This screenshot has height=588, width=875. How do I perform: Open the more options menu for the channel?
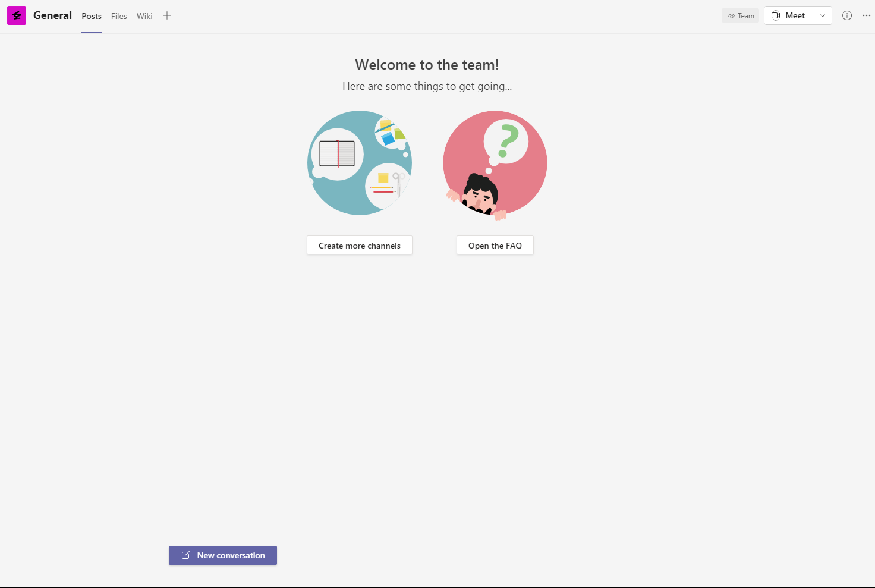866,15
